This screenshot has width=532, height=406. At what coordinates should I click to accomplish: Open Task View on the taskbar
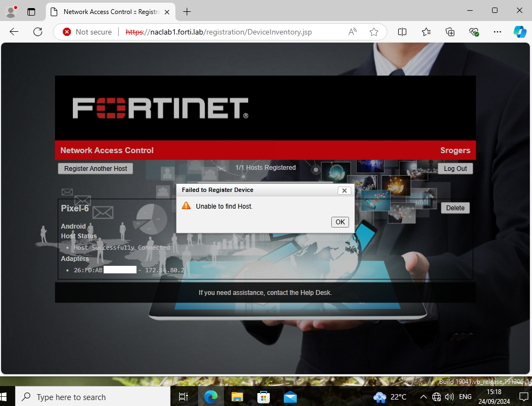183,396
